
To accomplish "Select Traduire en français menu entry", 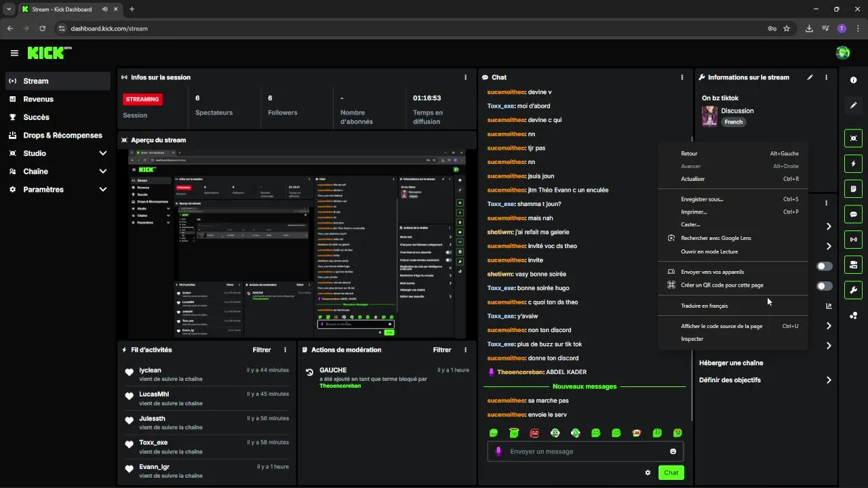I will [732, 306].
